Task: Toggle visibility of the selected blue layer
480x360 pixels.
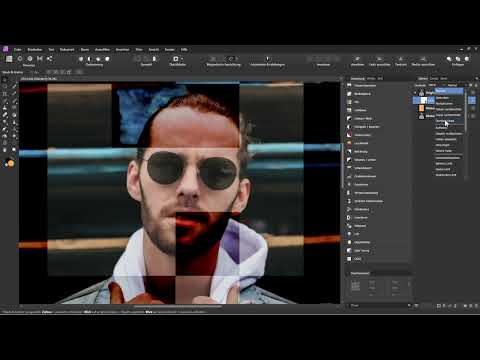Action: [473, 100]
